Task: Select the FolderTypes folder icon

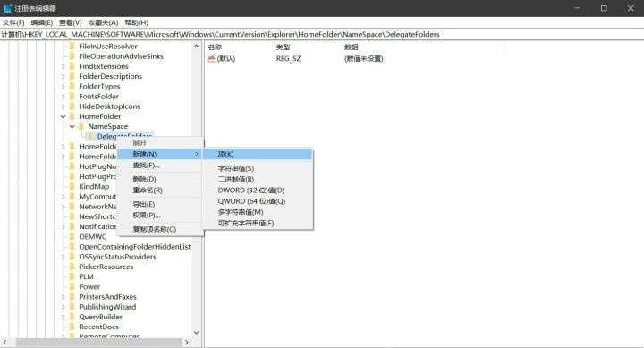Action: (72, 86)
